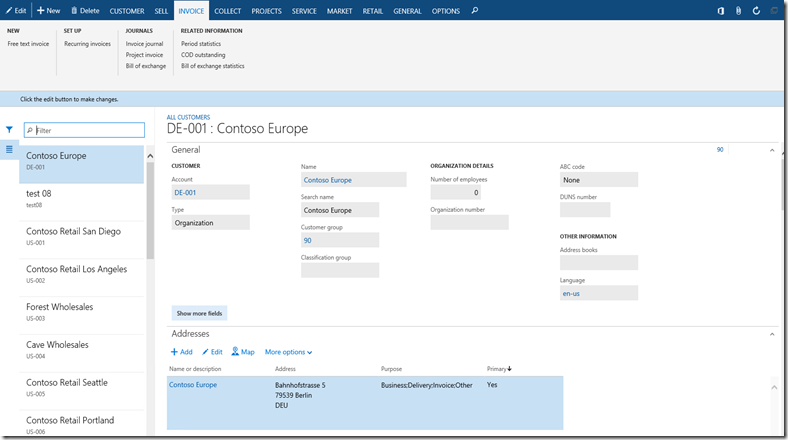
Task: Open Period statistics
Action: (201, 44)
